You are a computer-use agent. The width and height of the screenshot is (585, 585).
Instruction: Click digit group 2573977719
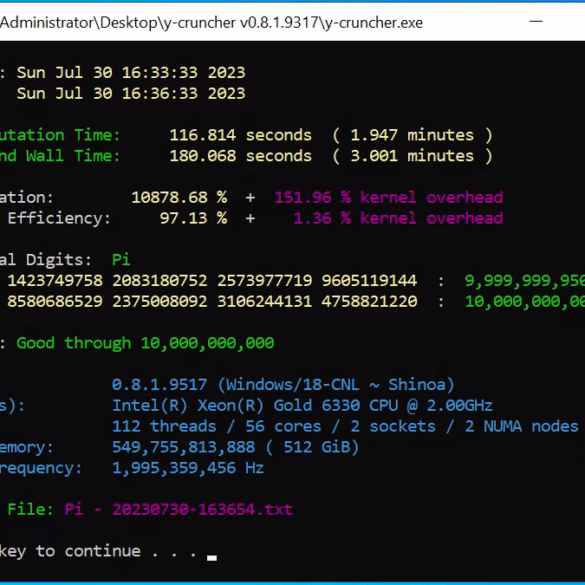tap(265, 281)
